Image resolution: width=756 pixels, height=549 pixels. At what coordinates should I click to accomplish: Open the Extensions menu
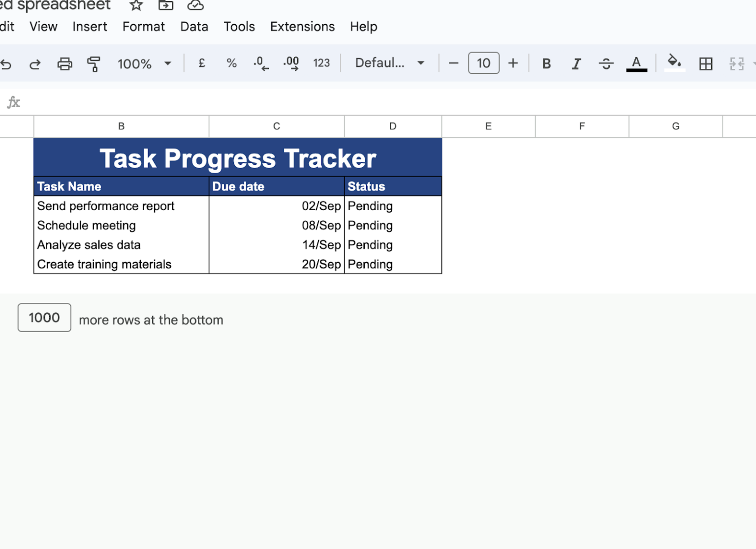coord(302,27)
